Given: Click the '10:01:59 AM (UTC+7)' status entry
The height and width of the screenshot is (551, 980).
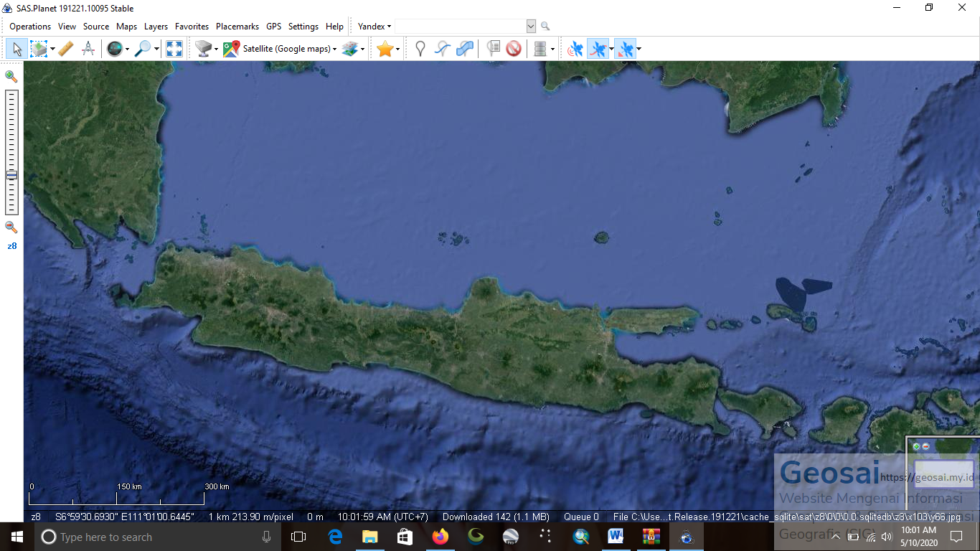Looking at the screenshot, I should click(382, 517).
